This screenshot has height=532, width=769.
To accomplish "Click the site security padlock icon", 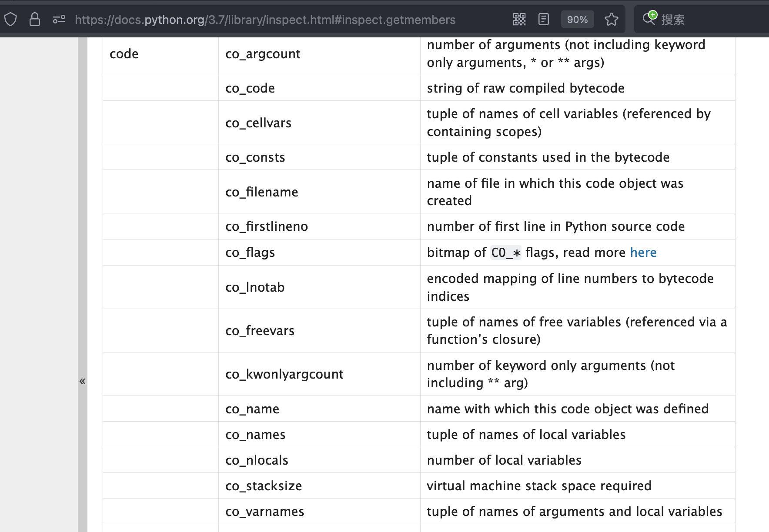I will click(x=35, y=20).
